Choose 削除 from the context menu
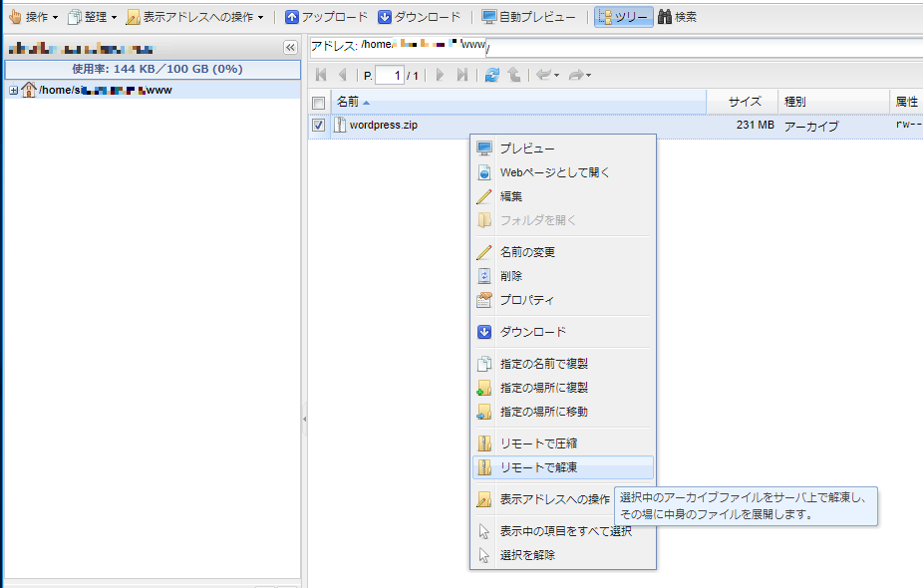Screen dimensions: 923x588 coord(563,276)
